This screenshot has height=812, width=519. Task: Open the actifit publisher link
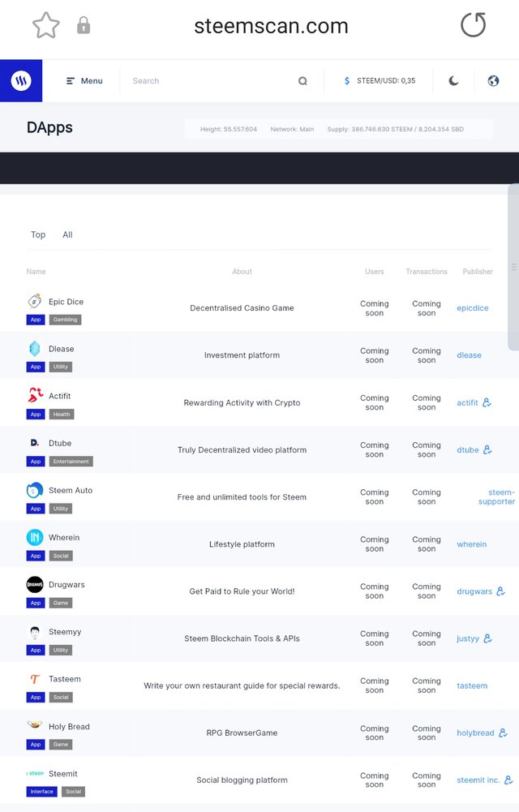click(x=467, y=402)
